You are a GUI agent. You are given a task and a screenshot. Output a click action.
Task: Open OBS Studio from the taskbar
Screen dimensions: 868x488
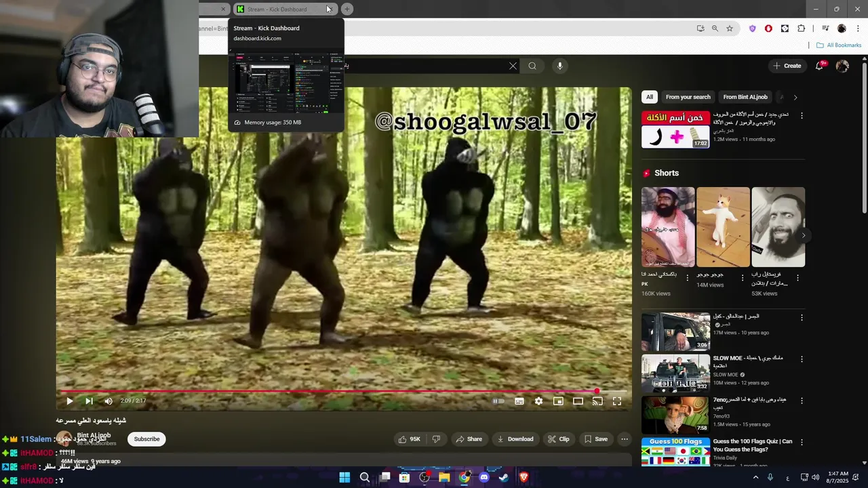coord(425,477)
